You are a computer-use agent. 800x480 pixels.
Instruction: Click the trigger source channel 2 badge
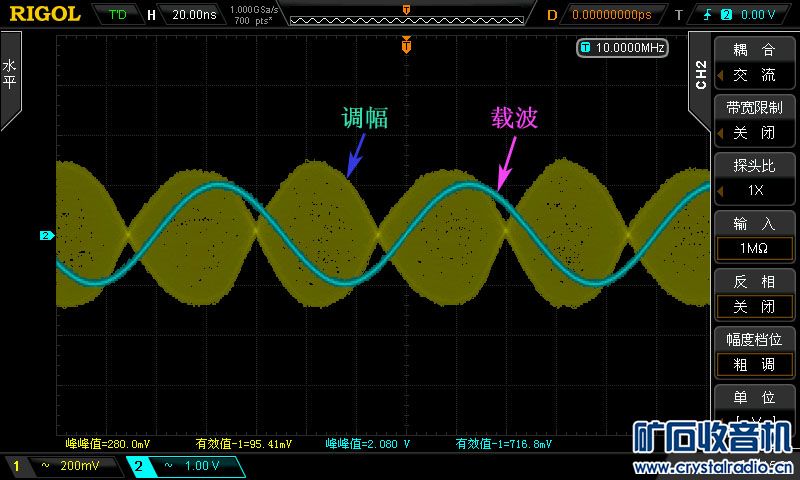coord(726,14)
